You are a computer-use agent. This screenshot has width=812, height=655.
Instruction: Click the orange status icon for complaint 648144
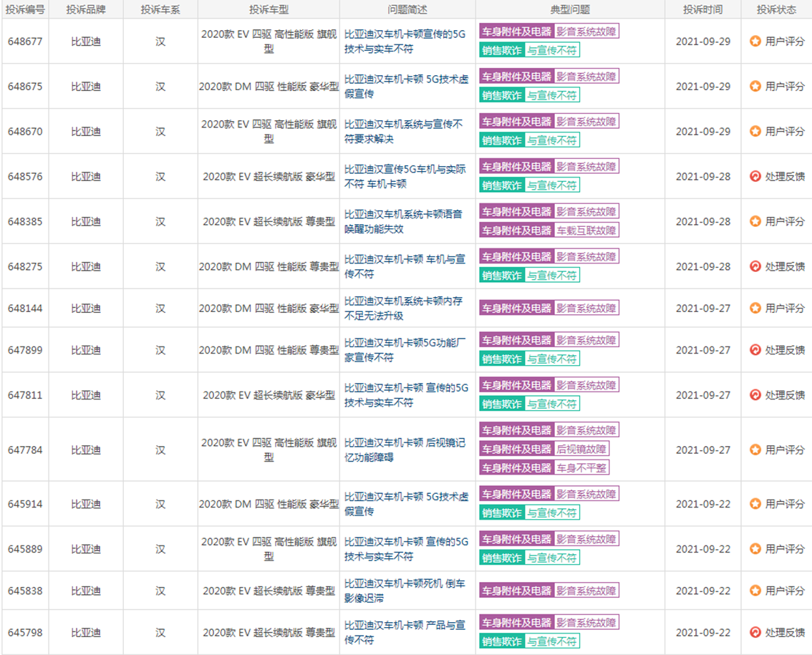point(755,308)
